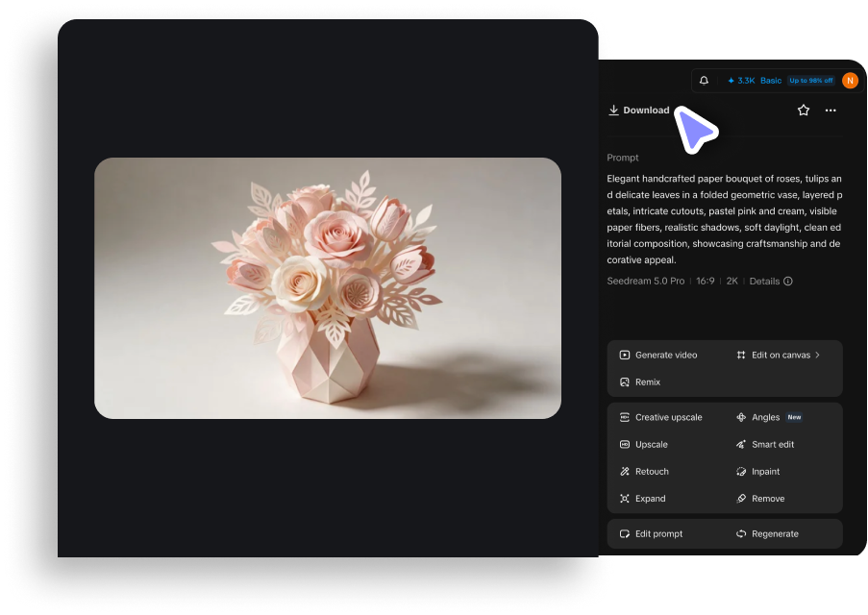Click the download arrow icon

point(613,111)
